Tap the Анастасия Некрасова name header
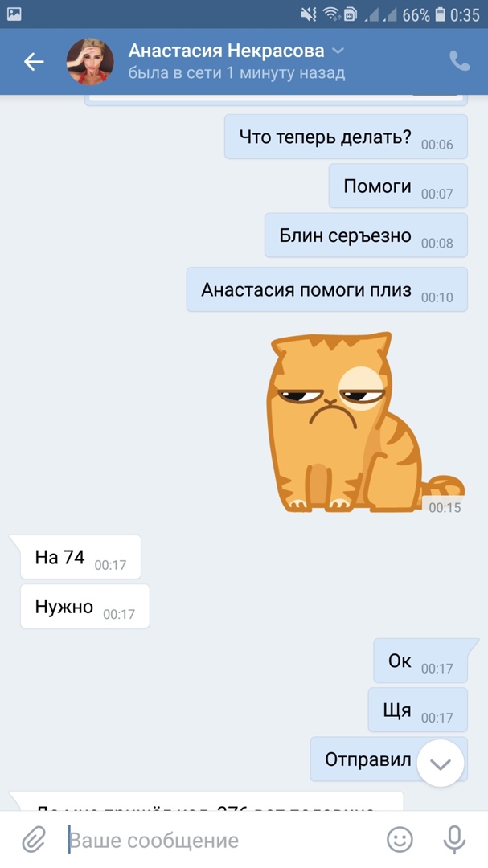 [227, 51]
